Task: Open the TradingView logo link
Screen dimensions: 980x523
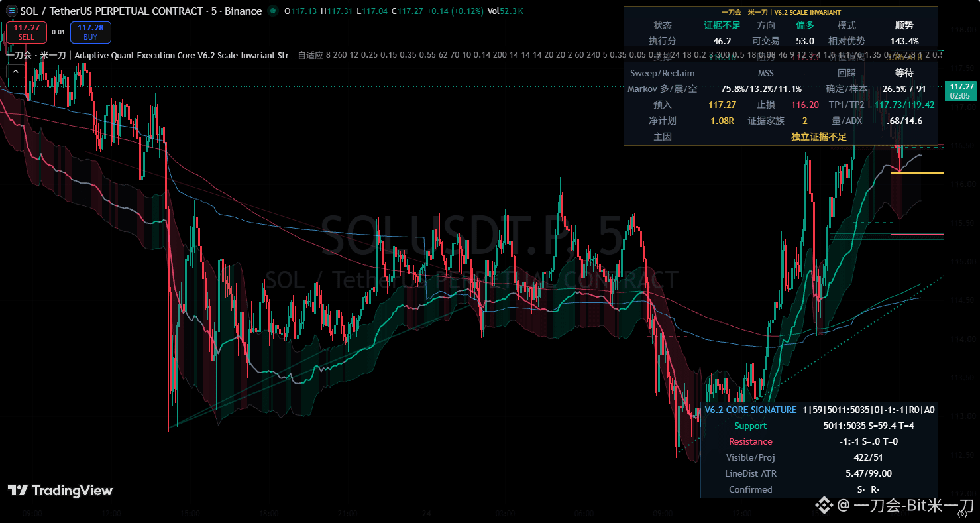Action: tap(60, 491)
